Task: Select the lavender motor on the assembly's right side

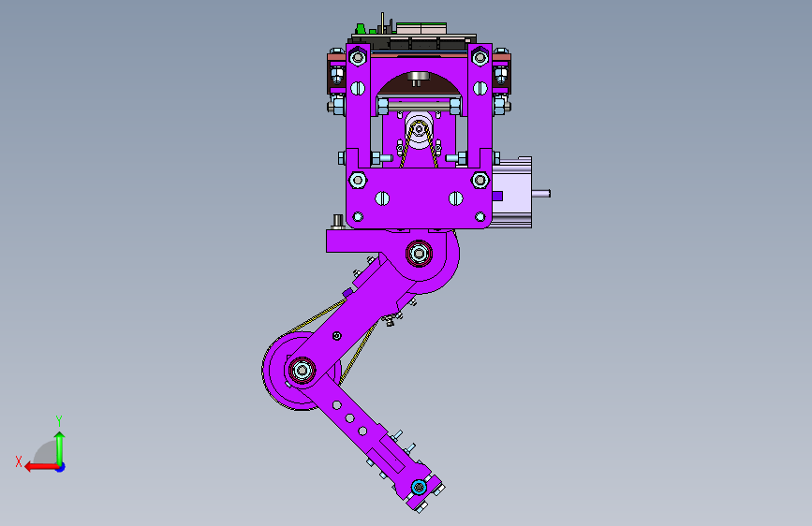Action: 511,193
